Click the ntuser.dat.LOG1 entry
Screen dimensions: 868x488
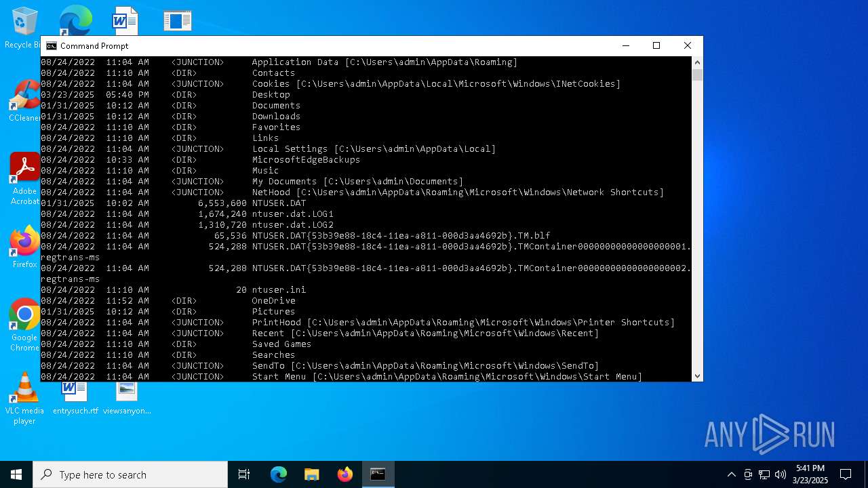[187, 213]
